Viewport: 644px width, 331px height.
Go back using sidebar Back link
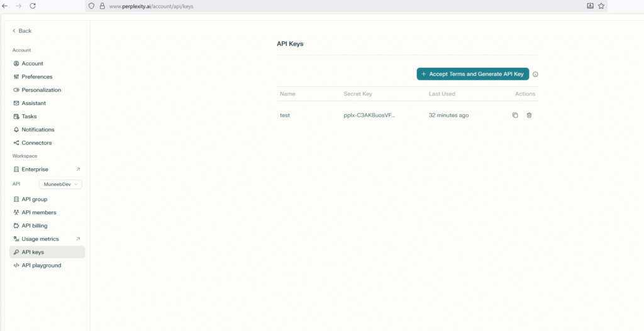point(21,31)
